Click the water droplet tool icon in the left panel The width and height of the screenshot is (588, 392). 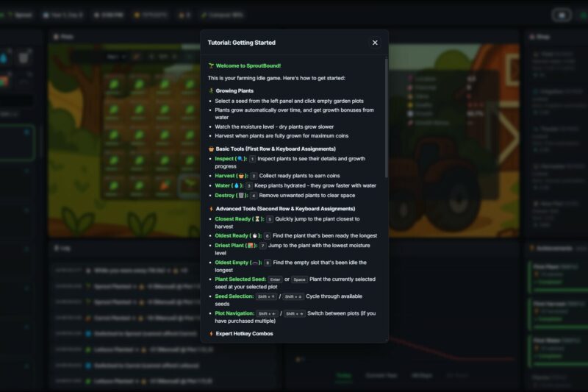tap(4, 58)
